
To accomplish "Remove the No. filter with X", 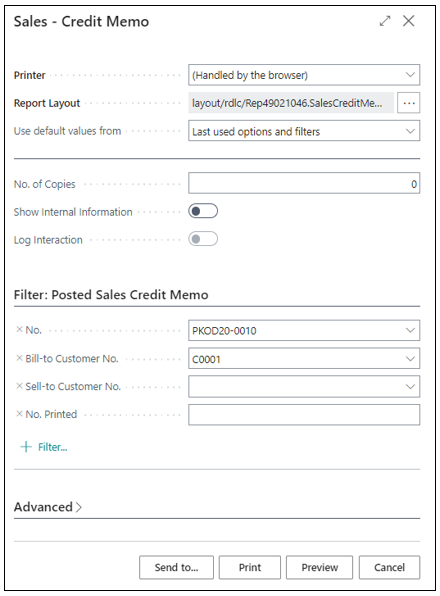I will click(19, 330).
